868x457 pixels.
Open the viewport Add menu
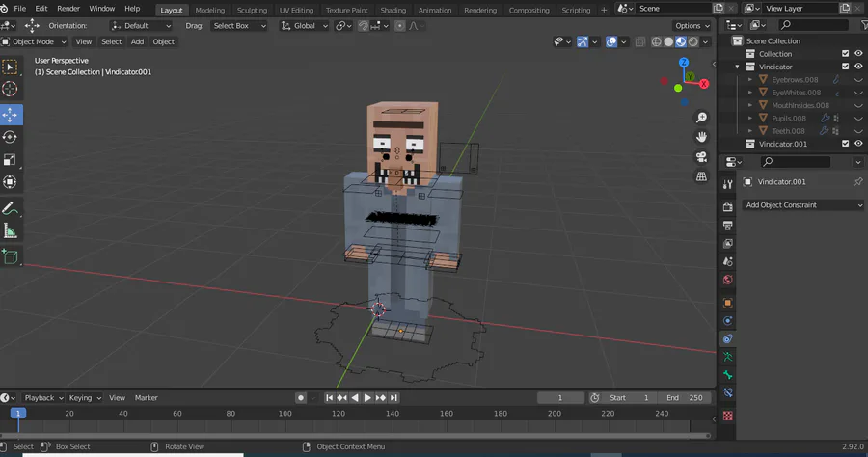(x=137, y=42)
